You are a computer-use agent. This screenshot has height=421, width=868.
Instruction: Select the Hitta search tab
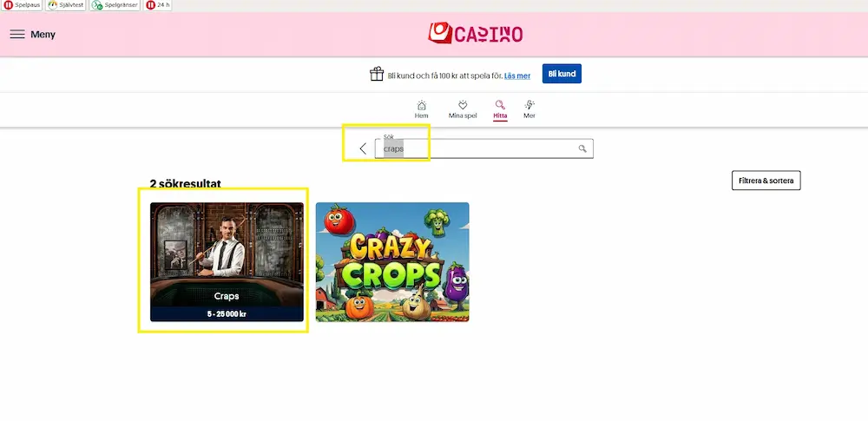[x=500, y=109]
